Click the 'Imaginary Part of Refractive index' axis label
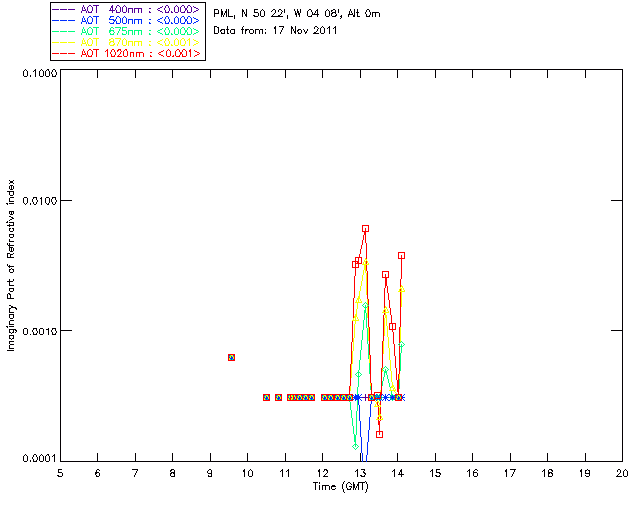This screenshot has width=640, height=512. point(11,265)
